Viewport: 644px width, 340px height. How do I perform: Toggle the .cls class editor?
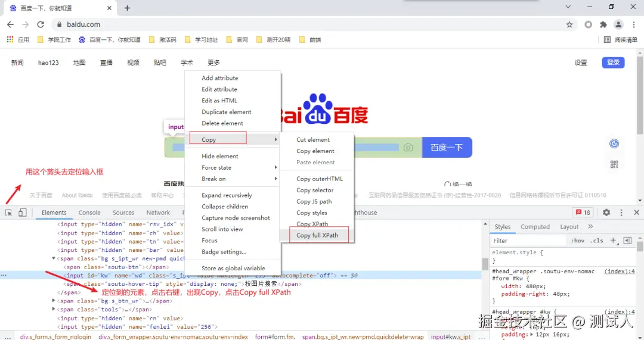(596, 241)
